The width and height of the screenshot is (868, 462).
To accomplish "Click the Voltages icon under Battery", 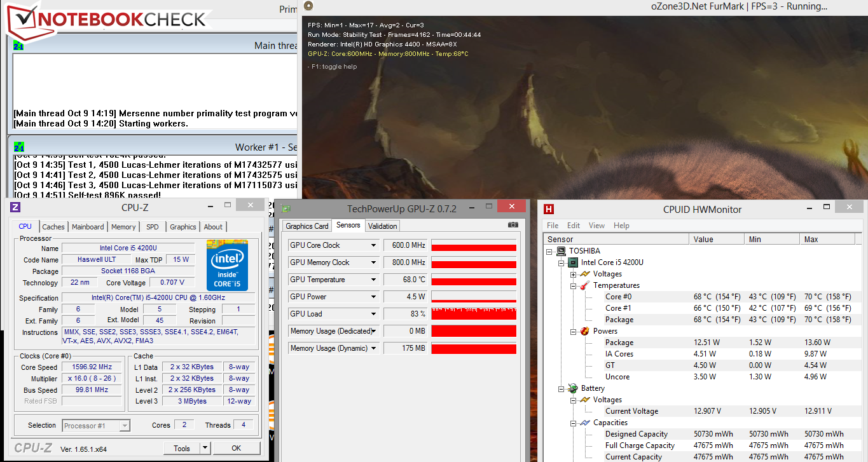I will pos(585,400).
